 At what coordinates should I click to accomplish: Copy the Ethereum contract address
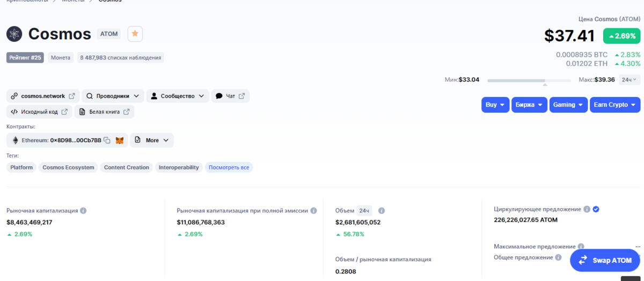tap(107, 140)
